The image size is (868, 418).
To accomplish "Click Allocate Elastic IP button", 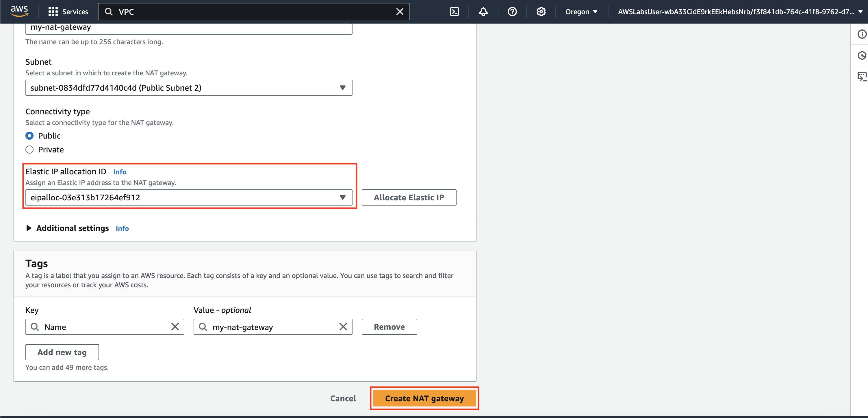I will [409, 197].
